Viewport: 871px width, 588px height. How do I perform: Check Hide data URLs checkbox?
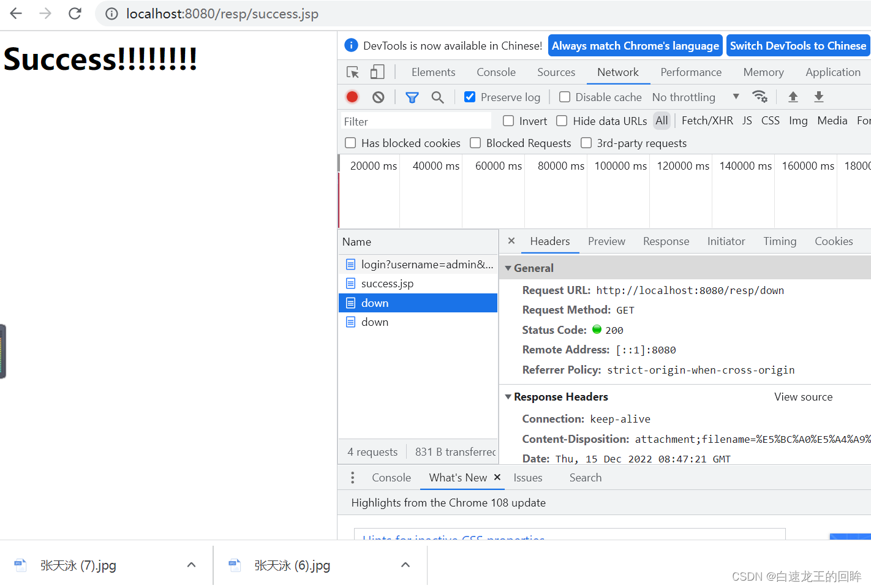pyautogui.click(x=562, y=121)
